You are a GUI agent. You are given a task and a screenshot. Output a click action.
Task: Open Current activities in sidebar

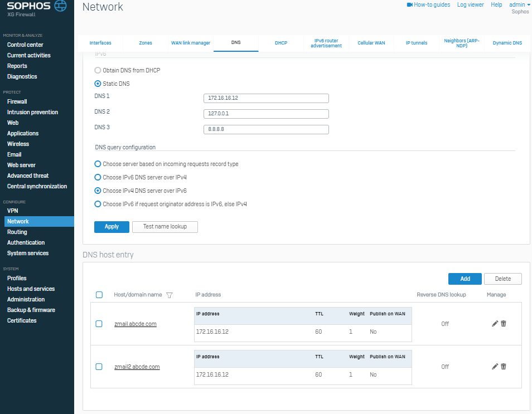click(29, 55)
